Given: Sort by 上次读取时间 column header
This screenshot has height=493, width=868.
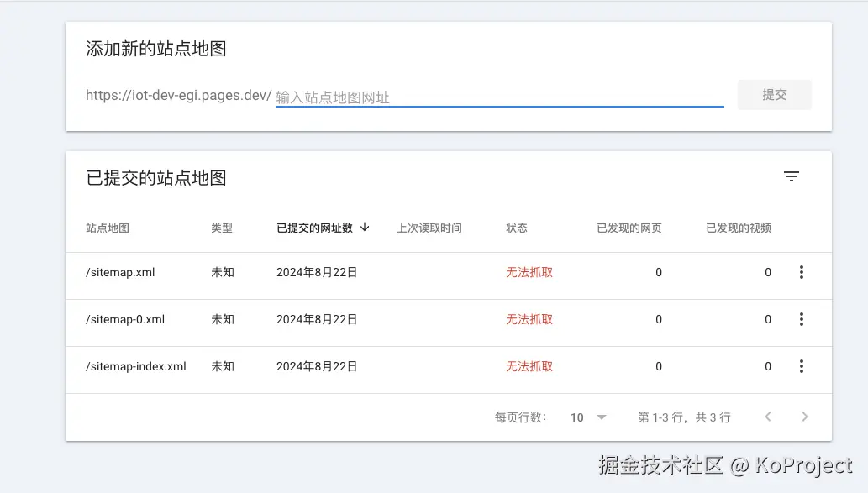Looking at the screenshot, I should [429, 228].
